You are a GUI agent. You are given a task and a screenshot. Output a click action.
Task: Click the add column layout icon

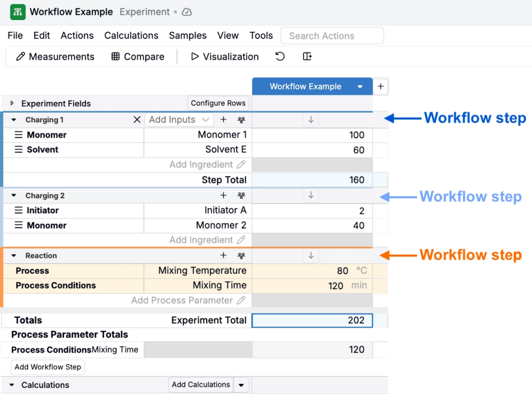pyautogui.click(x=308, y=56)
